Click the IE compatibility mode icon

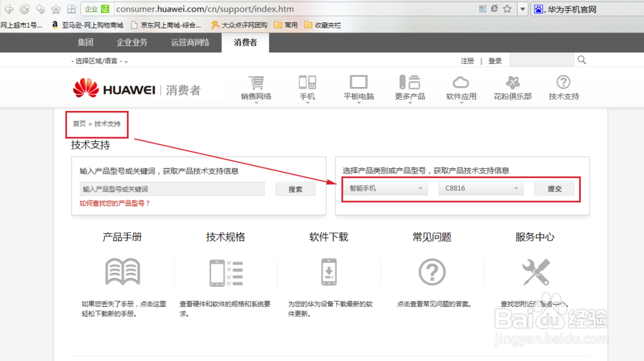(x=495, y=8)
